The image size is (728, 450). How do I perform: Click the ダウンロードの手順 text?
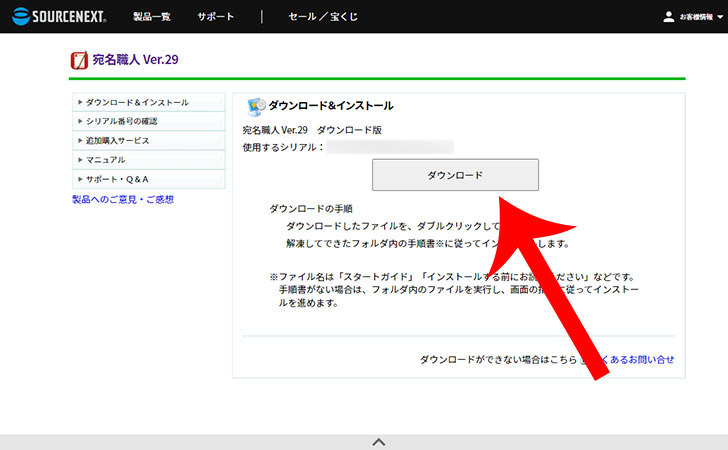(311, 209)
